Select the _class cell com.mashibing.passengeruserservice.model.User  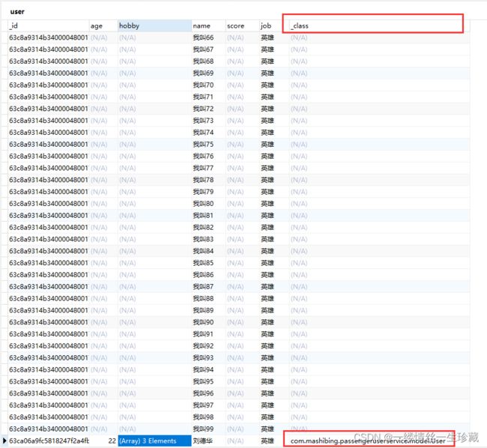379,441
